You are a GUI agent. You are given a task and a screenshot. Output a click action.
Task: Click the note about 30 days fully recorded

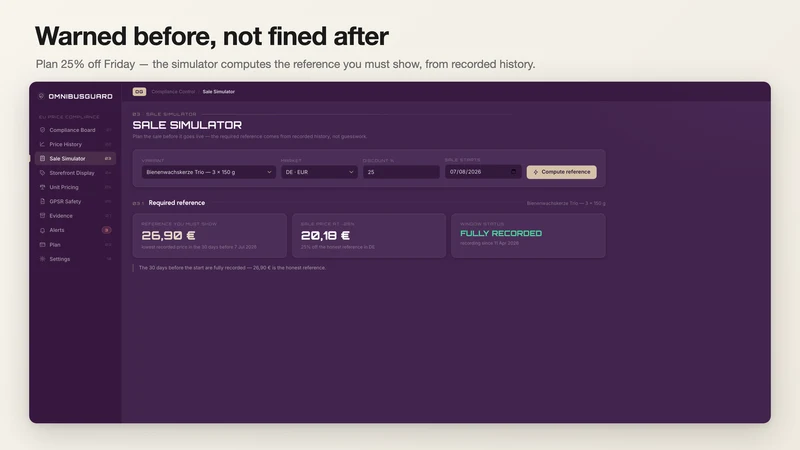point(232,267)
